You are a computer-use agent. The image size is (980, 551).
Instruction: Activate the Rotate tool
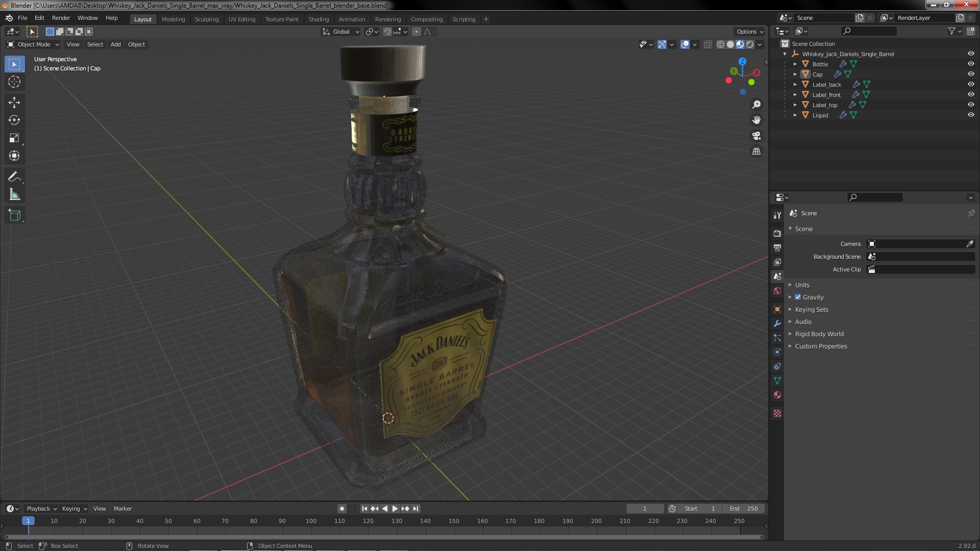[14, 120]
